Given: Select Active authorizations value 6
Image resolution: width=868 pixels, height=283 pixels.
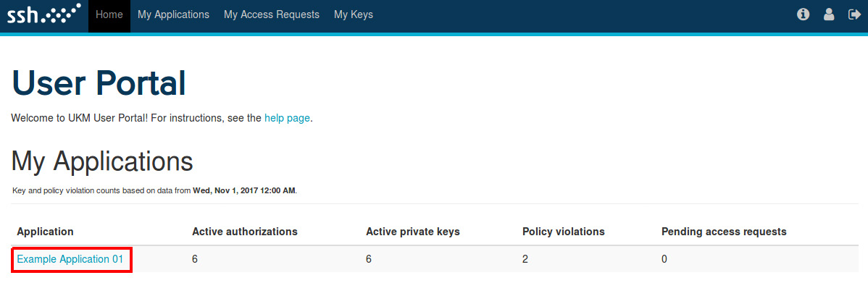Looking at the screenshot, I should point(195,259).
